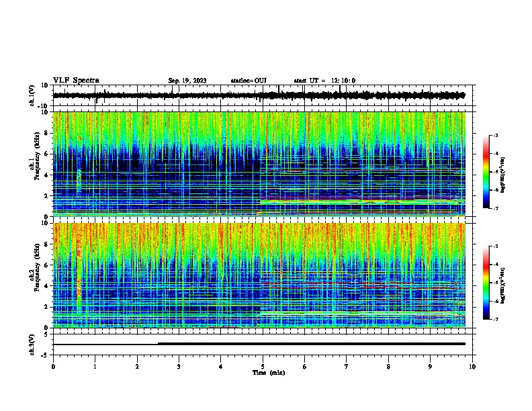532x411 pixels.
Task: Click the "ch.1(V)" waveform axis label
Action: (x=32, y=95)
